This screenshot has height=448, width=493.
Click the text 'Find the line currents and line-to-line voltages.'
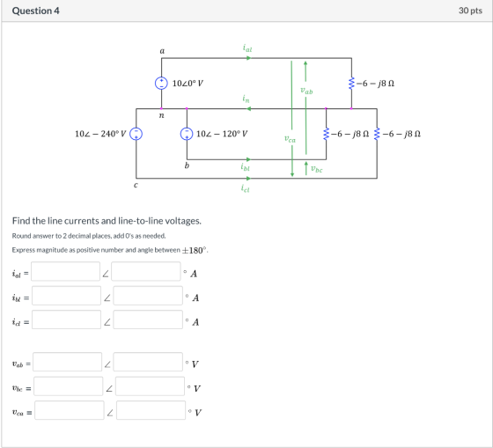(x=107, y=221)
